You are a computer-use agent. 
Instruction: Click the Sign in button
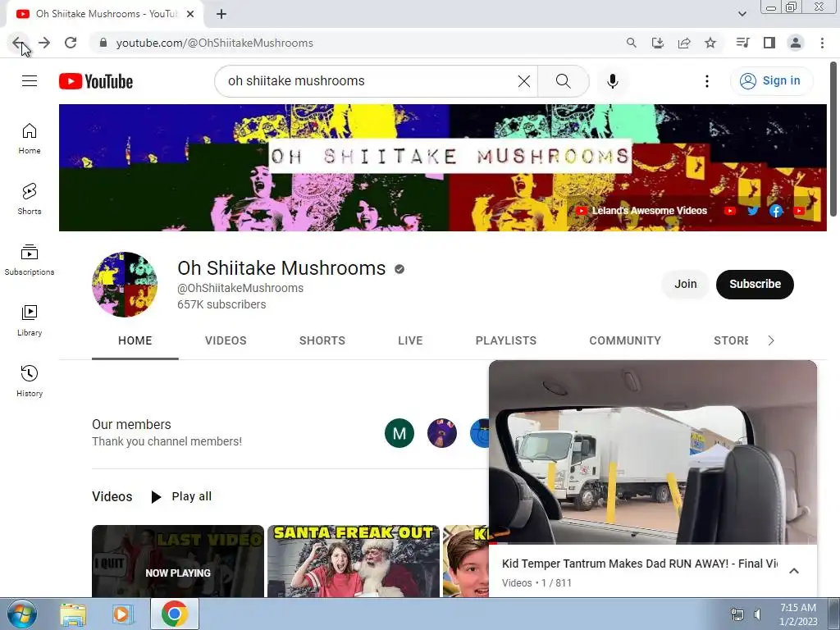click(x=770, y=81)
